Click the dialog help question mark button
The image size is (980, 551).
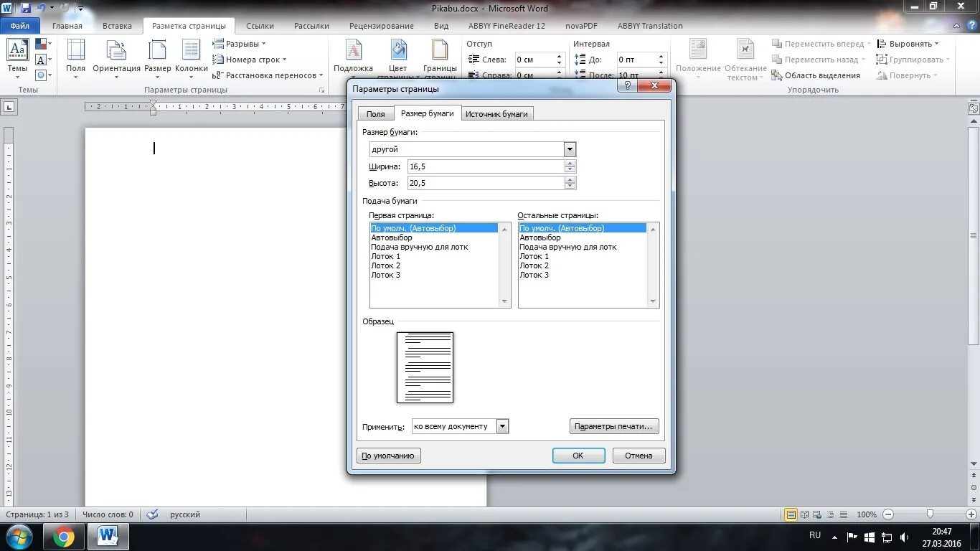626,86
